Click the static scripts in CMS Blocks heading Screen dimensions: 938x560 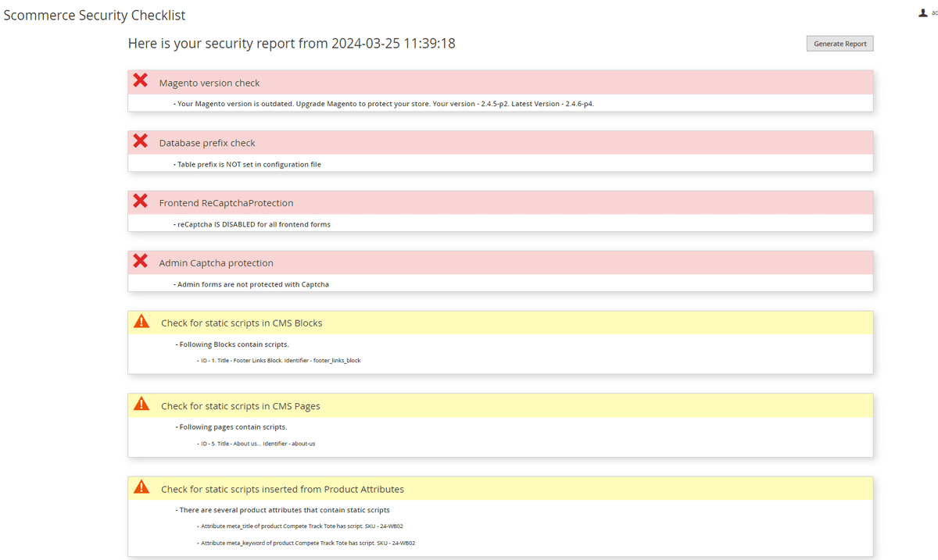(x=242, y=323)
